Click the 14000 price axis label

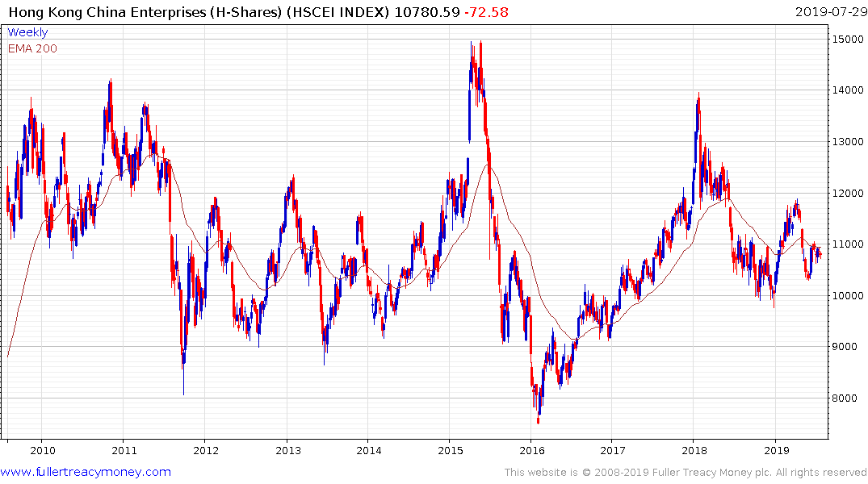[x=848, y=90]
